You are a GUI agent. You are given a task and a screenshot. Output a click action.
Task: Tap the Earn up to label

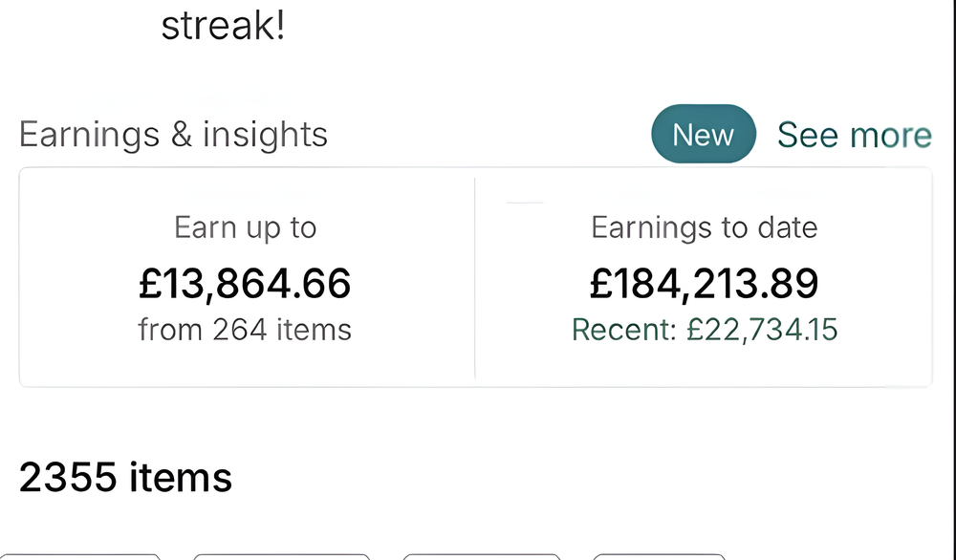(245, 227)
